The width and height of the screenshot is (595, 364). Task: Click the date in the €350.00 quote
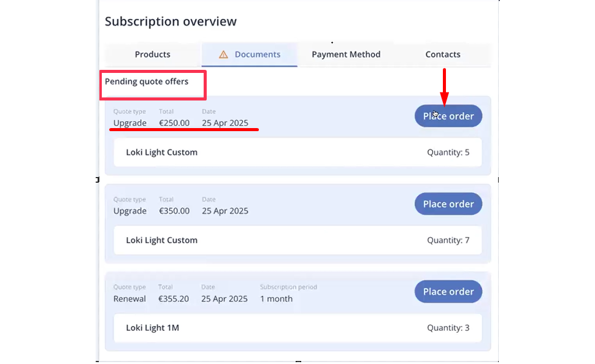coord(225,211)
